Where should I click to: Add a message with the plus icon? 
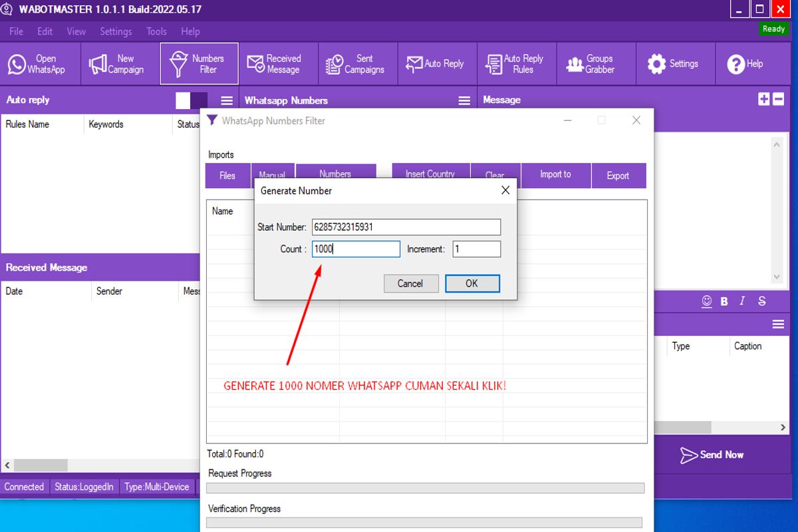tap(763, 99)
